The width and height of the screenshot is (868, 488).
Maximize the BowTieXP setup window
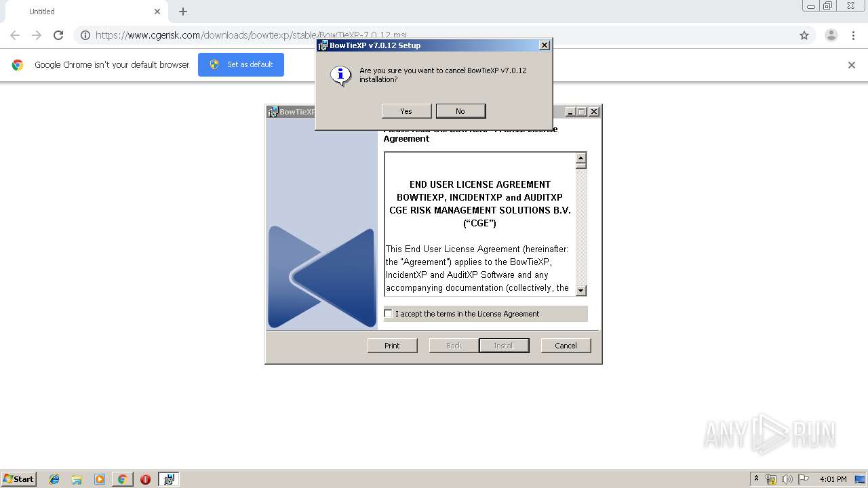pos(581,112)
